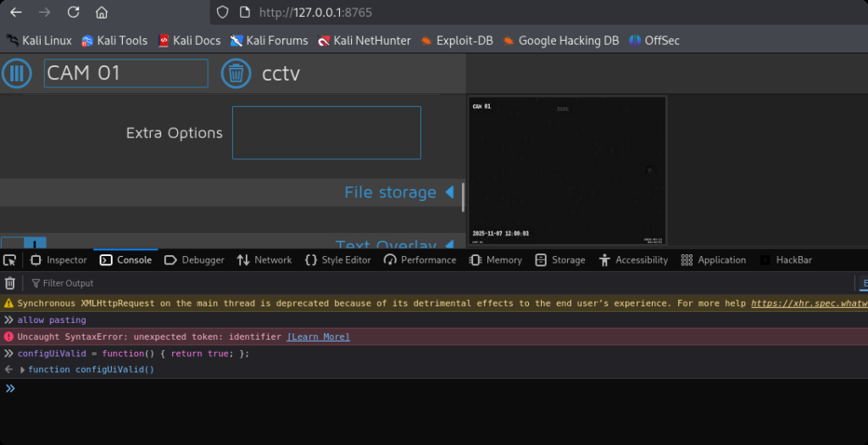868x445 pixels.
Task: Click the browser Reload button
Action: click(73, 13)
